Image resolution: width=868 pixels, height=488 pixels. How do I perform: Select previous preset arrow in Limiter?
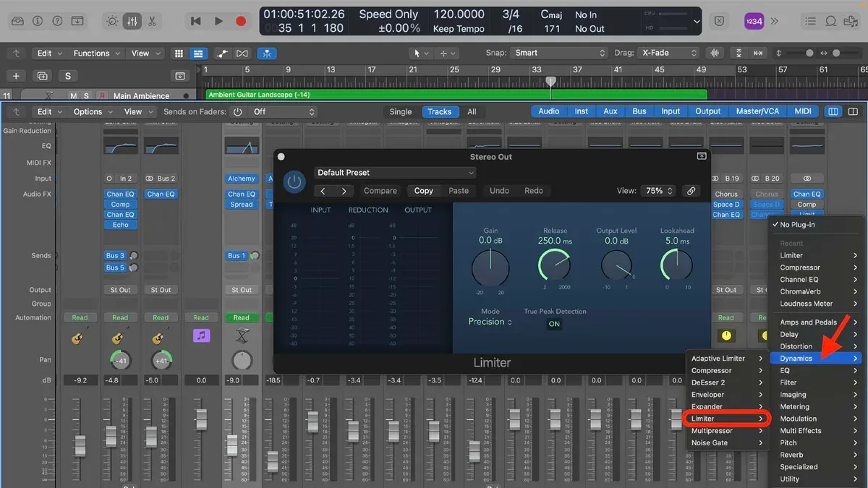[323, 191]
